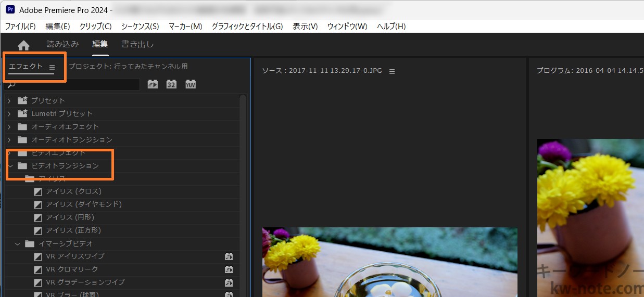
Task: Click the Home icon in workspace bar
Action: [x=23, y=45]
